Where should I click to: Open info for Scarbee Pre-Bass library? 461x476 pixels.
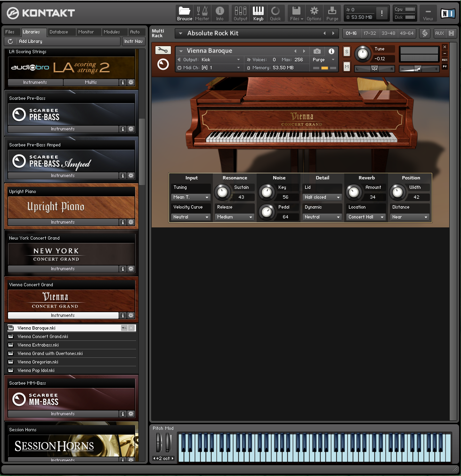tap(123, 129)
